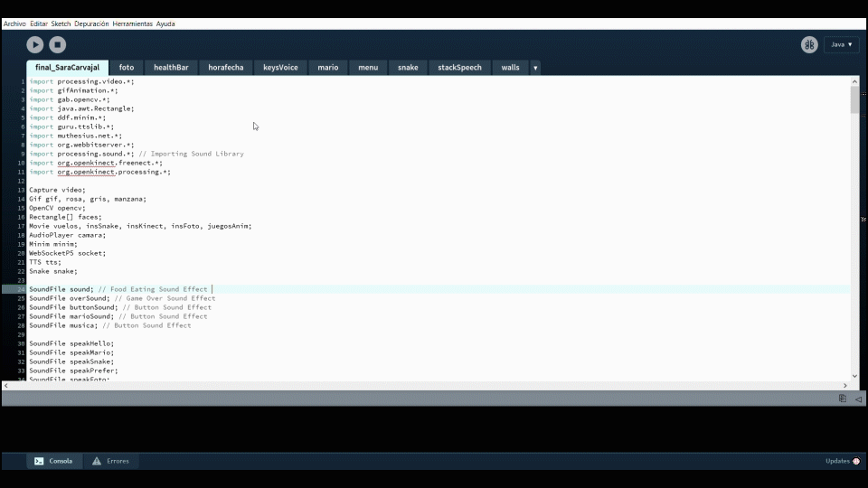Screen dimensions: 868x488
Task: Click the horizontal scrollbar right arrow
Action: (x=845, y=386)
